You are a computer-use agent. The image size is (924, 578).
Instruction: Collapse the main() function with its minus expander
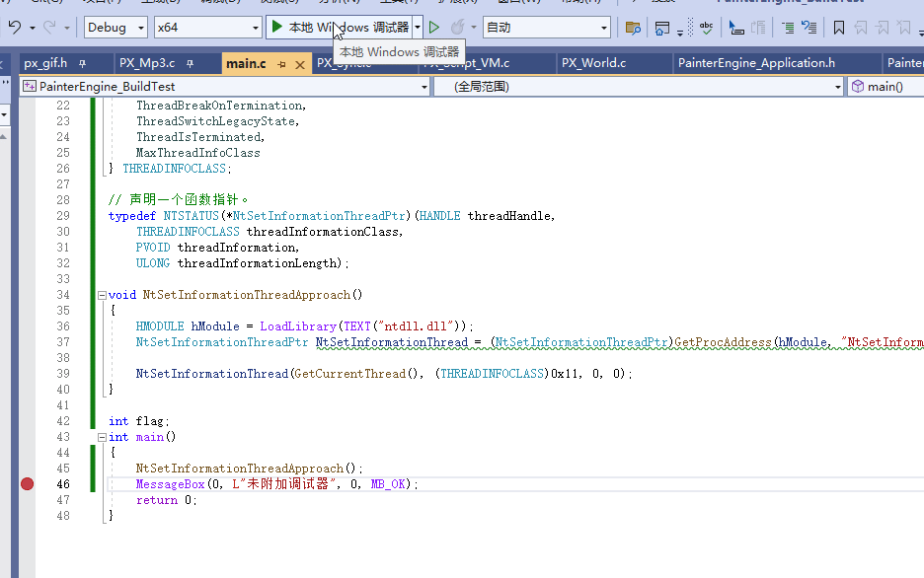click(102, 436)
